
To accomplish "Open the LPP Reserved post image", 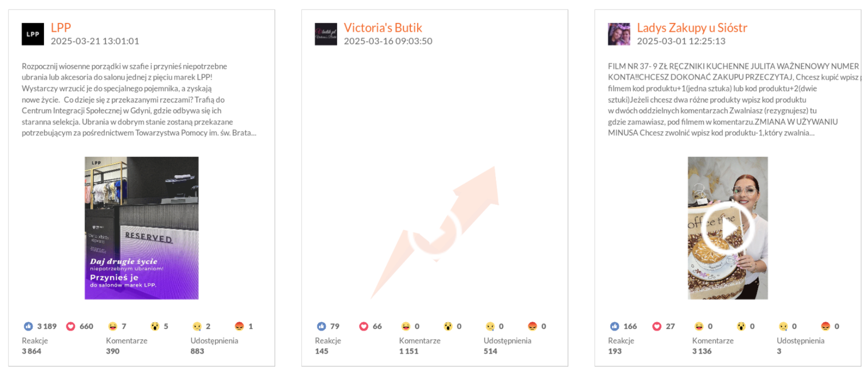I will click(x=142, y=228).
